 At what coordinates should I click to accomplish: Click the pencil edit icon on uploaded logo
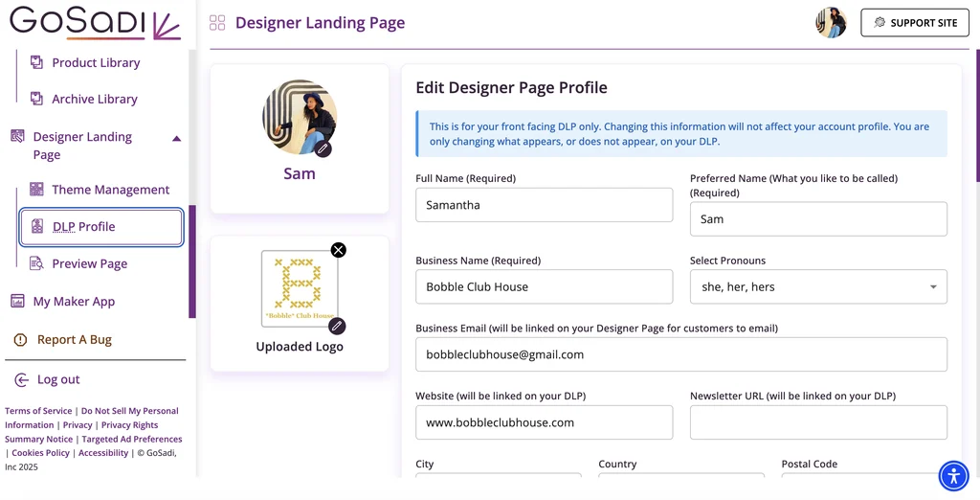[337, 326]
